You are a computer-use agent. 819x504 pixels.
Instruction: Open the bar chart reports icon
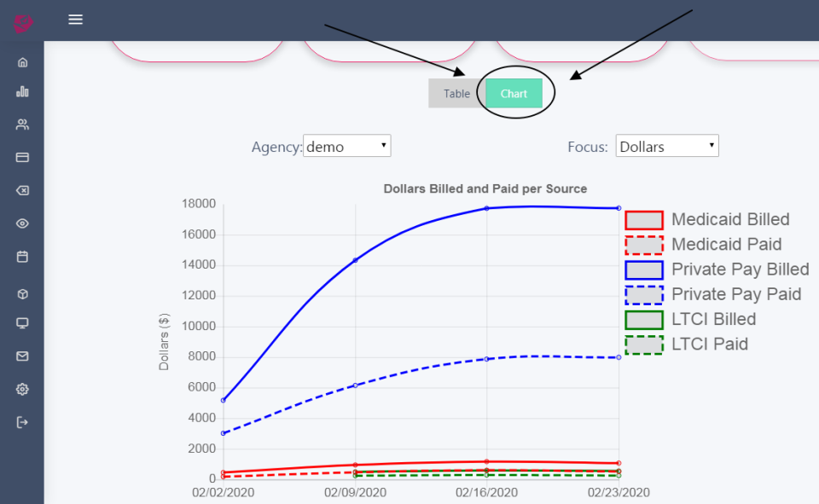(22, 92)
